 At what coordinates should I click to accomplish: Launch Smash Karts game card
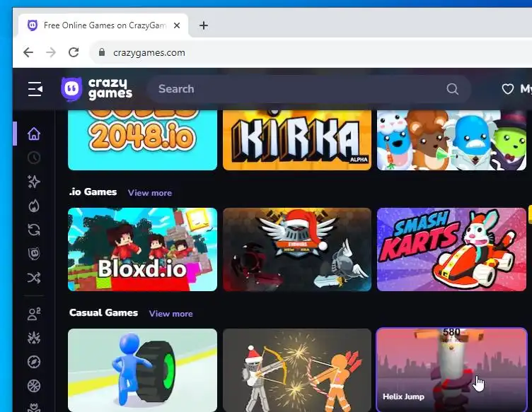click(451, 249)
